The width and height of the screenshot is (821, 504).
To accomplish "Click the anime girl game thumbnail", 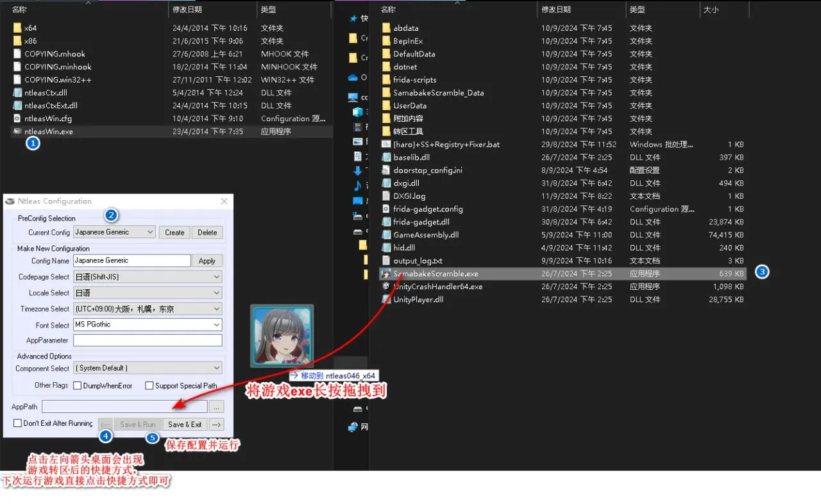I will (282, 336).
